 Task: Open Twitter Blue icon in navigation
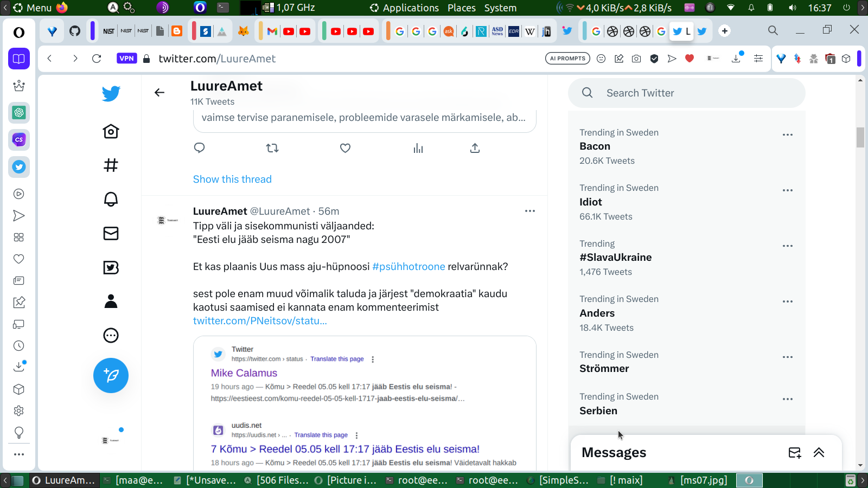tap(111, 267)
